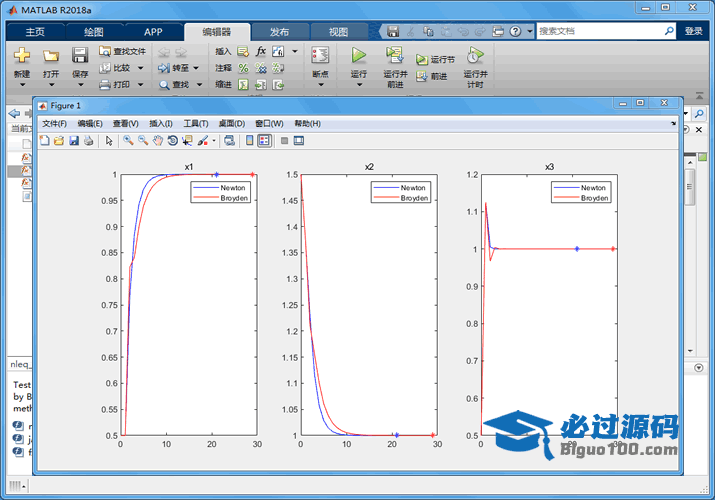This screenshot has height=500, width=715.
Task: Toggle the Insert Legend button
Action: point(264,140)
